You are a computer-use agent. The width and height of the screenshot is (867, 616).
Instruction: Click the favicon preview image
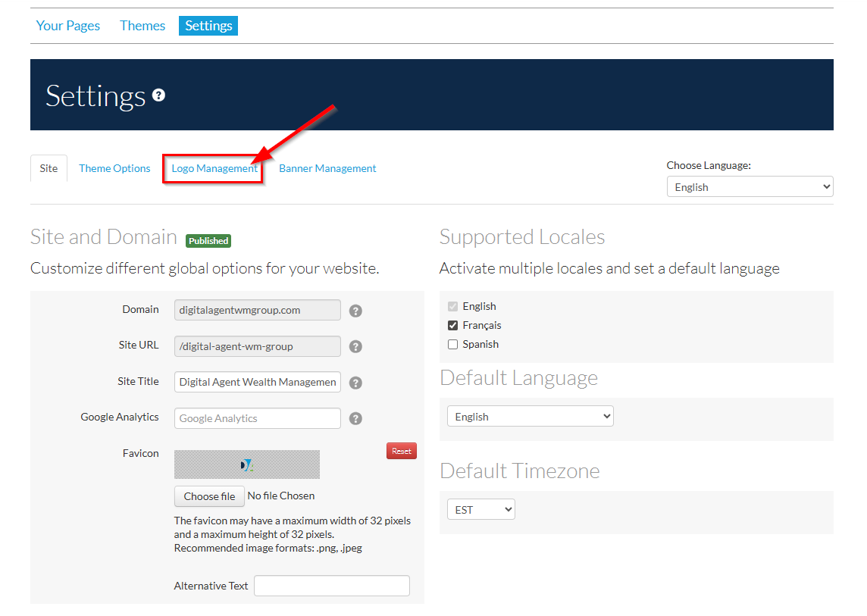pos(246,464)
